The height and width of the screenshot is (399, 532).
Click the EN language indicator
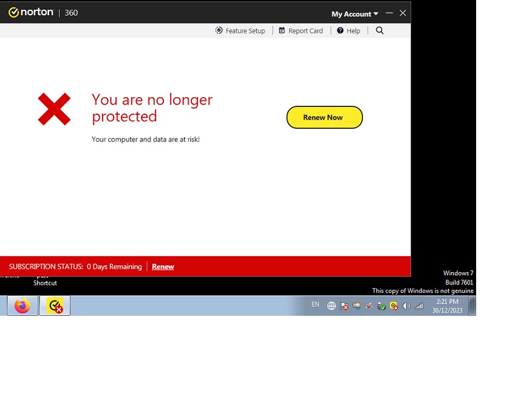315,304
